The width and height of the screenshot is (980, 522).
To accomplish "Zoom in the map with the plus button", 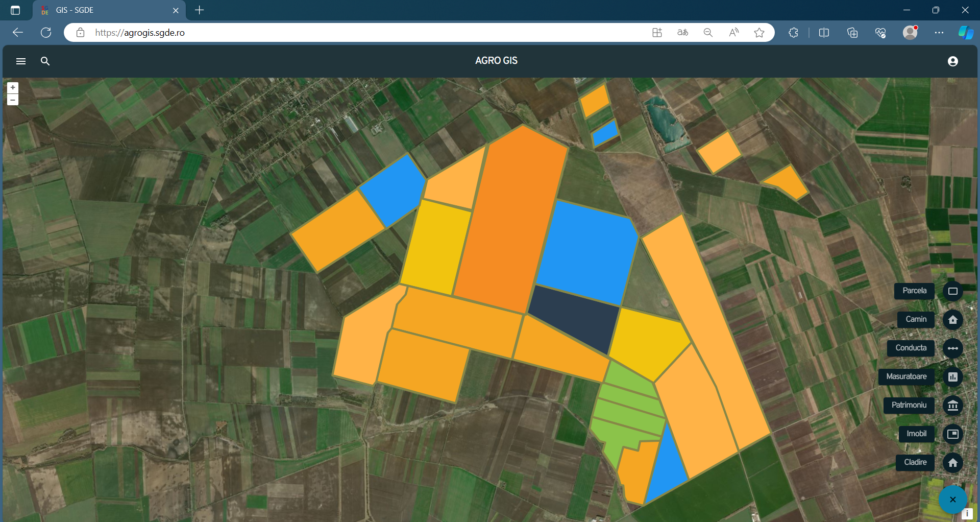I will click(13, 88).
